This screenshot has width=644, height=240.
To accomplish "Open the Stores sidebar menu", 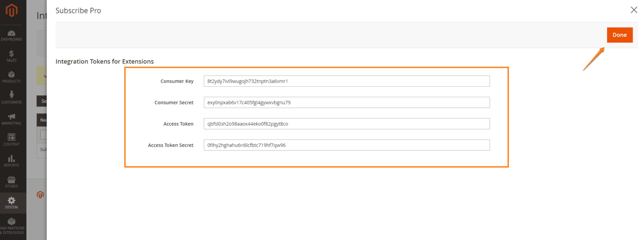I will point(11,182).
